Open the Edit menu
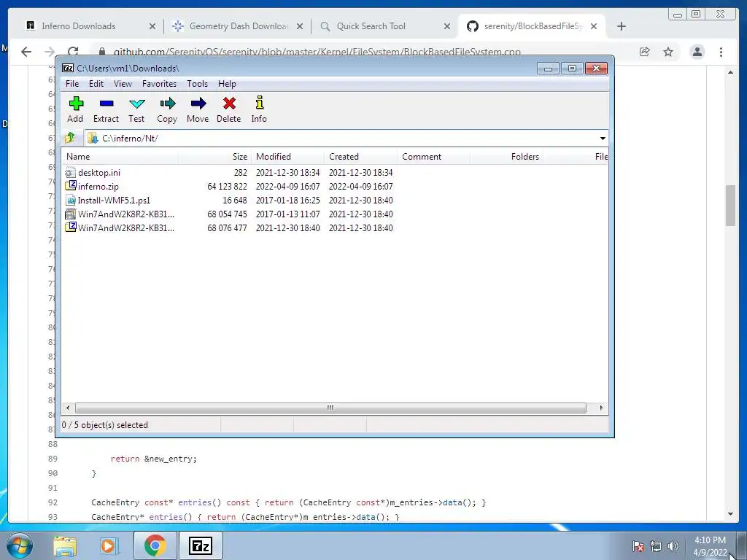This screenshot has height=560, width=747. [96, 84]
